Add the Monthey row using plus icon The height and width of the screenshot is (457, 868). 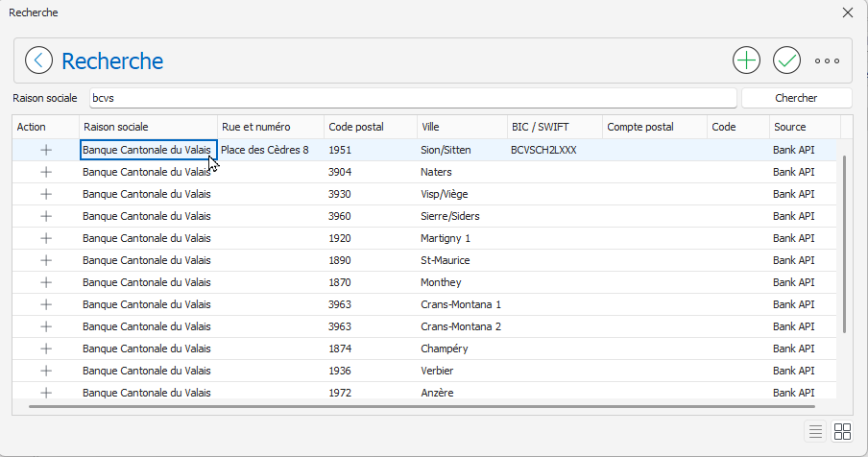(46, 282)
